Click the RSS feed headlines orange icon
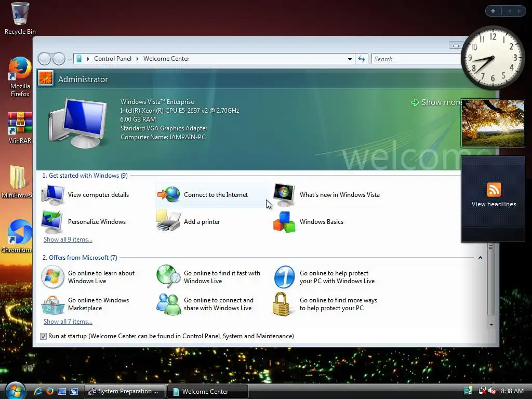 point(494,189)
